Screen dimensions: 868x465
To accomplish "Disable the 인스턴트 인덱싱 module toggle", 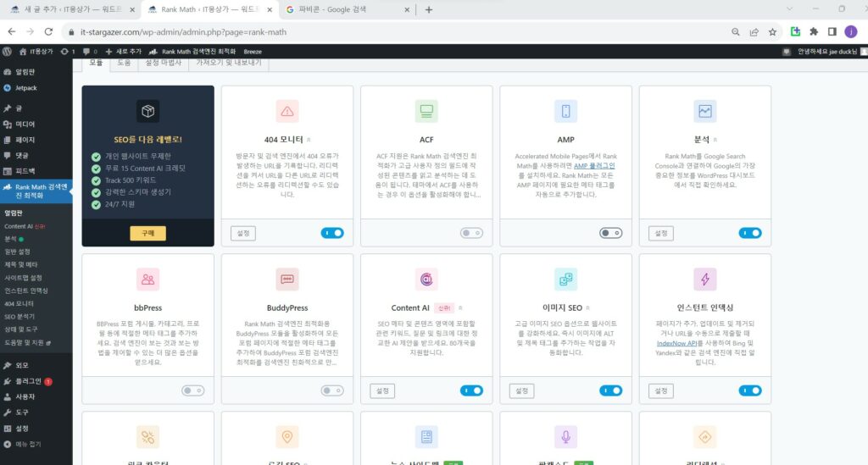I will 750,391.
